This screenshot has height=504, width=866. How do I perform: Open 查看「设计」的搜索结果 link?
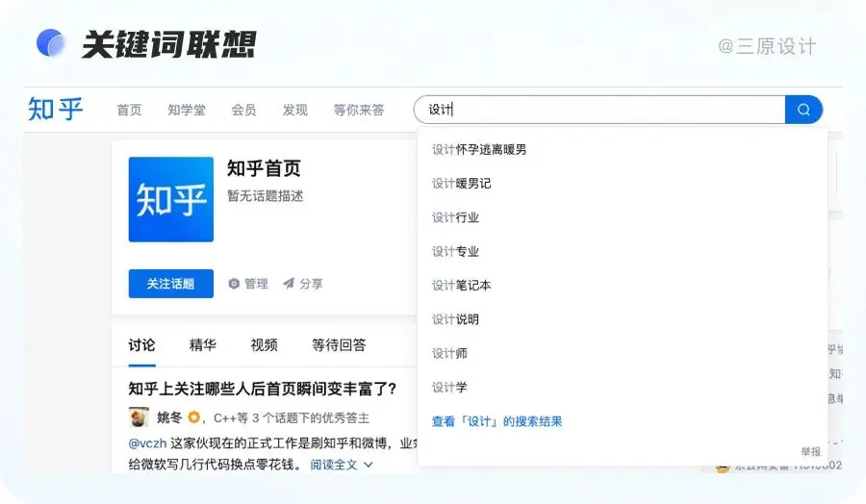click(497, 421)
